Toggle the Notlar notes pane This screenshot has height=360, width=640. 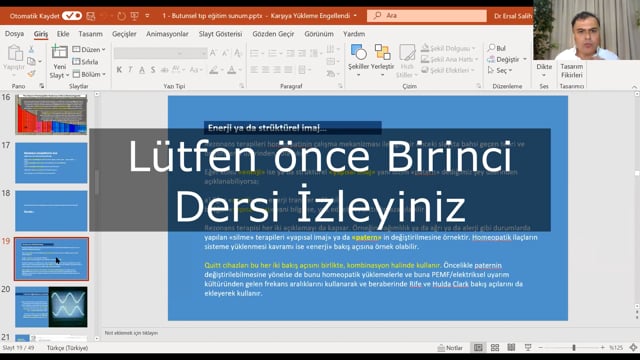pos(450,348)
